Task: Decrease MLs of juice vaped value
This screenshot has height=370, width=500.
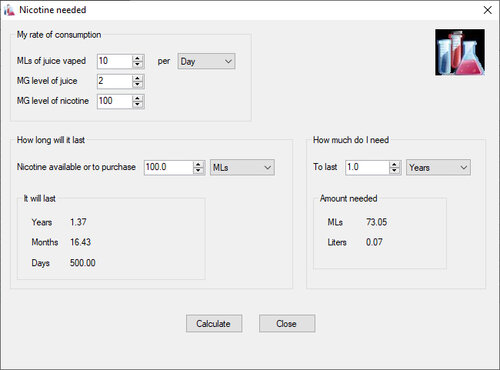Action: (137, 65)
